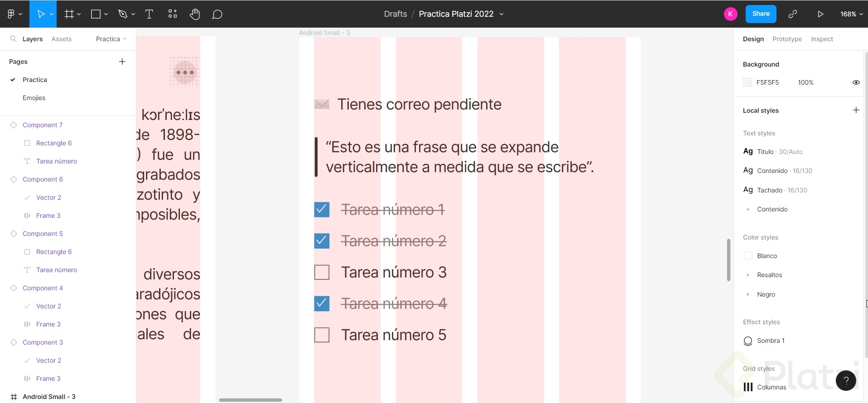868x403 pixels.
Task: Select the Hand tool
Action: coord(195,14)
